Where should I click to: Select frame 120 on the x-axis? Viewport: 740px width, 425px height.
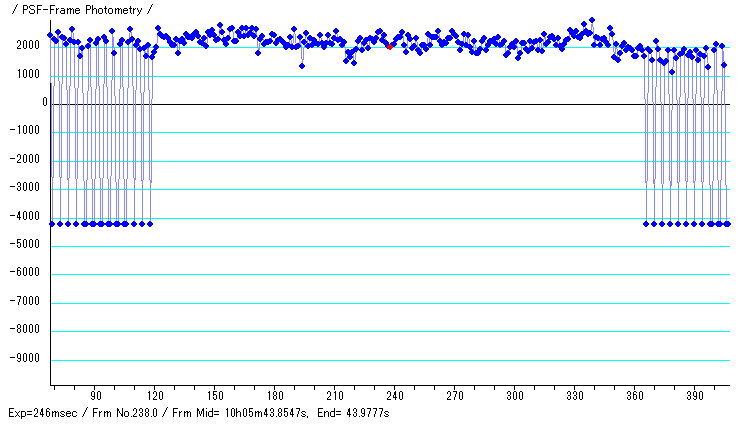(155, 396)
